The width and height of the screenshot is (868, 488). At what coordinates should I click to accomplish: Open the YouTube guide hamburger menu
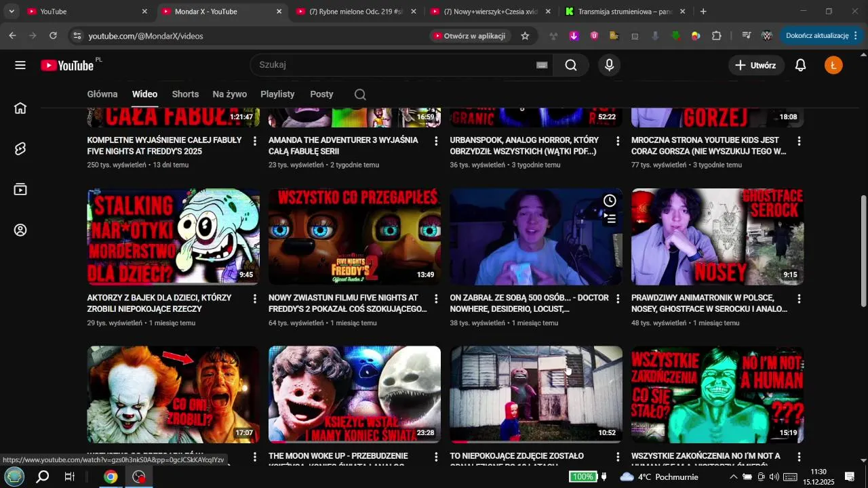pyautogui.click(x=20, y=65)
